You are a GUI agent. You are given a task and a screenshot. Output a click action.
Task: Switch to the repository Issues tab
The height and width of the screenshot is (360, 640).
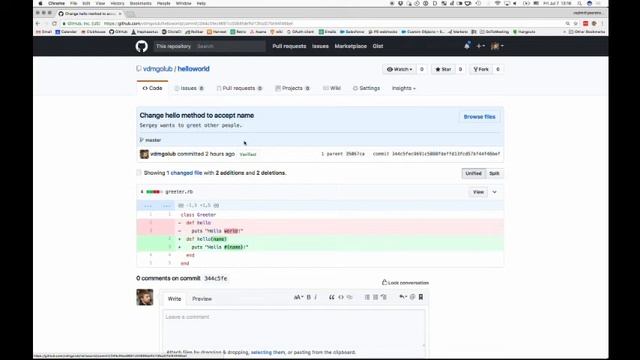tap(189, 88)
